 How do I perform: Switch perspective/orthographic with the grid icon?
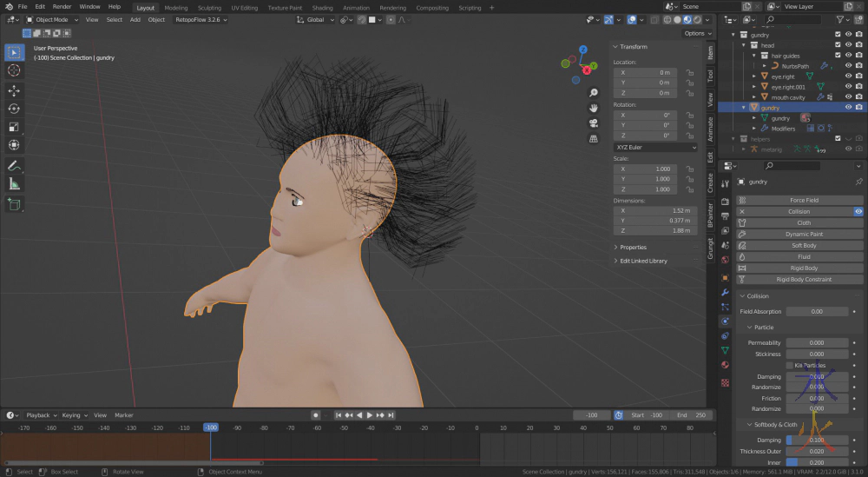pos(594,138)
